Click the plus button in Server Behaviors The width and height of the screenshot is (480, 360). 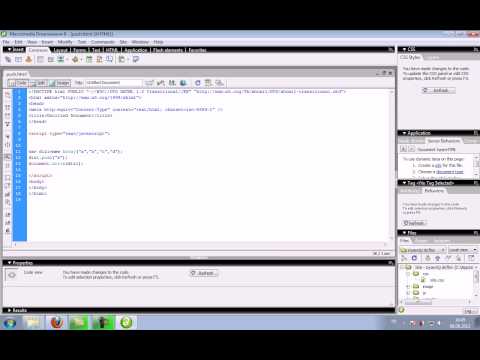[403, 149]
